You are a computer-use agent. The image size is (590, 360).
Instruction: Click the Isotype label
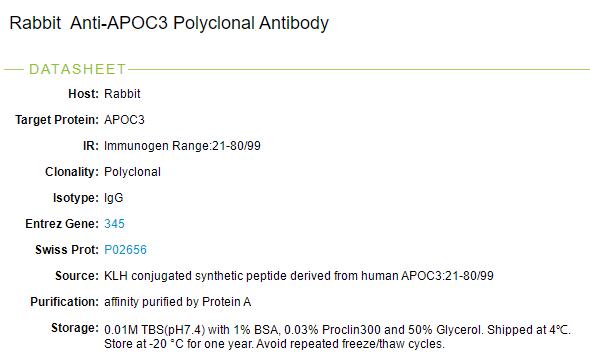pyautogui.click(x=76, y=198)
